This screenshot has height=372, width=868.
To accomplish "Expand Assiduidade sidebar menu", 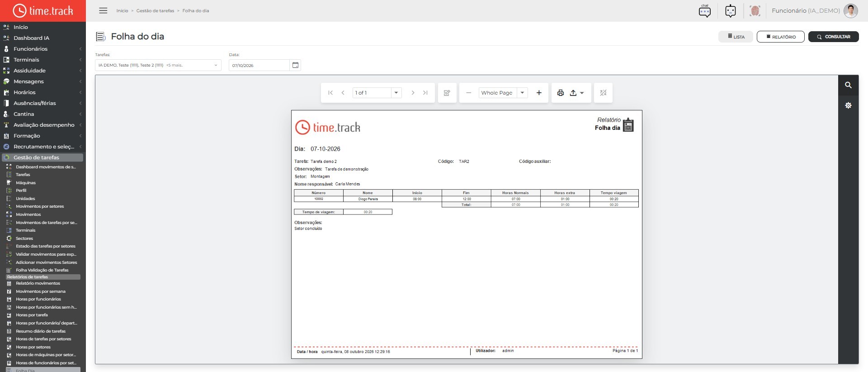I will [42, 71].
